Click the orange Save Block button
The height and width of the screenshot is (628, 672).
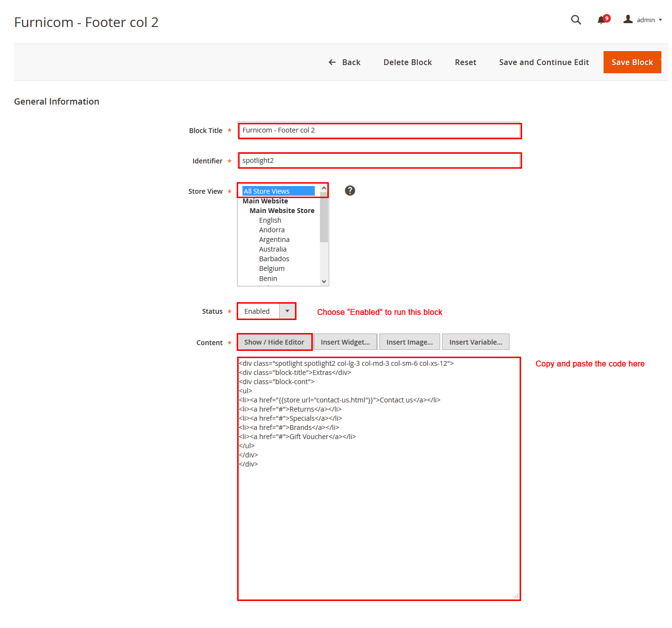pos(632,62)
